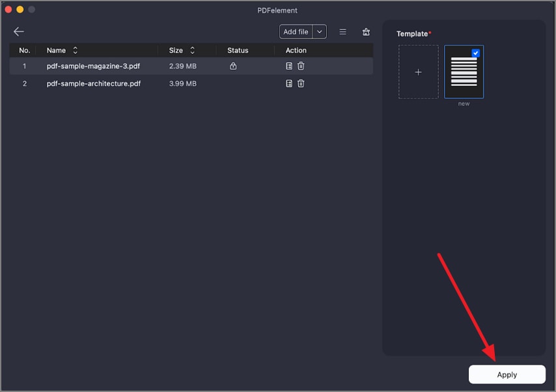556x392 pixels.
Task: Sort files by Name column arrows
Action: (75, 50)
